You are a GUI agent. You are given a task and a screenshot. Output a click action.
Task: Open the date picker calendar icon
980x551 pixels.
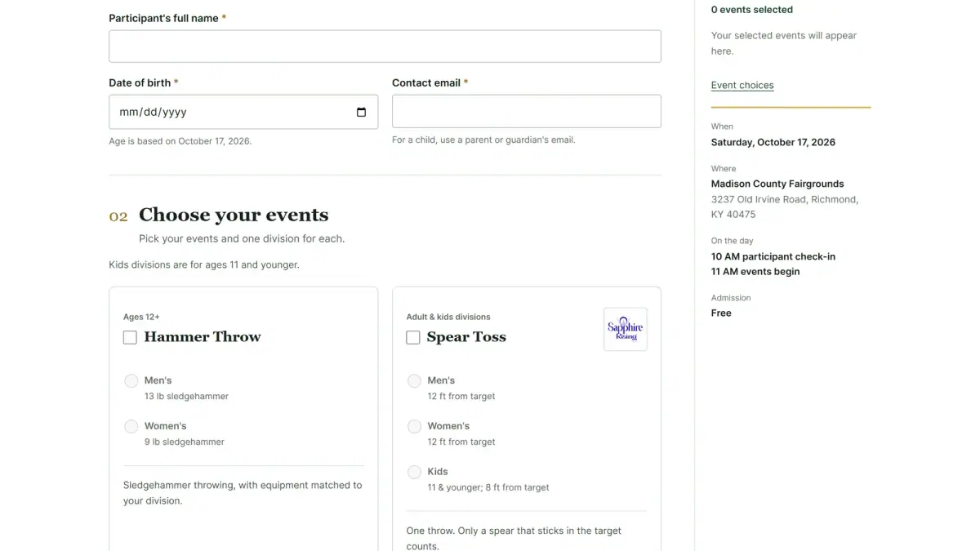pyautogui.click(x=361, y=113)
